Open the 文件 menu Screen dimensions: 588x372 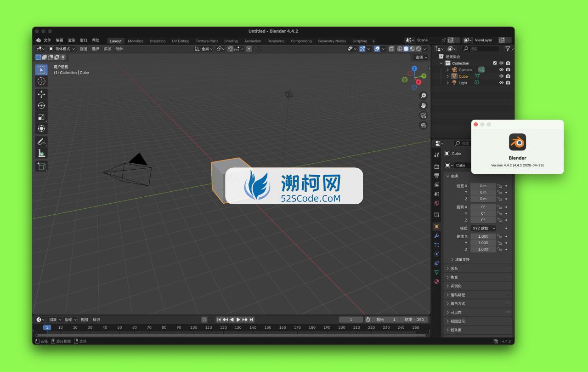(x=47, y=40)
